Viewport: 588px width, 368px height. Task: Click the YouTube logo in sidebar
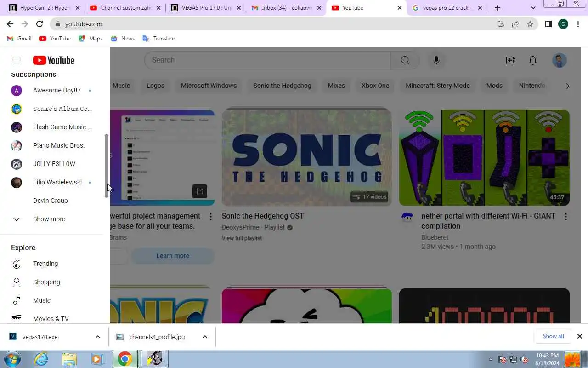pos(54,60)
